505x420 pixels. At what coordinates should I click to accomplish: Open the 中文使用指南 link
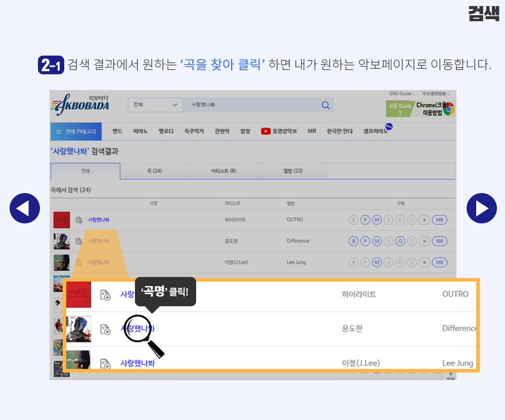point(436,94)
